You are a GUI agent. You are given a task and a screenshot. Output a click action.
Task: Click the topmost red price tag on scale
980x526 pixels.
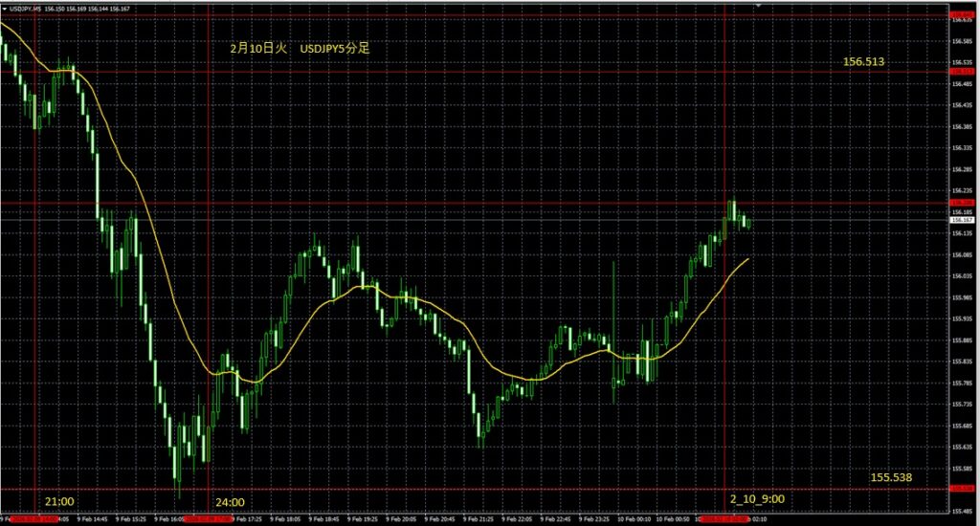(x=961, y=15)
